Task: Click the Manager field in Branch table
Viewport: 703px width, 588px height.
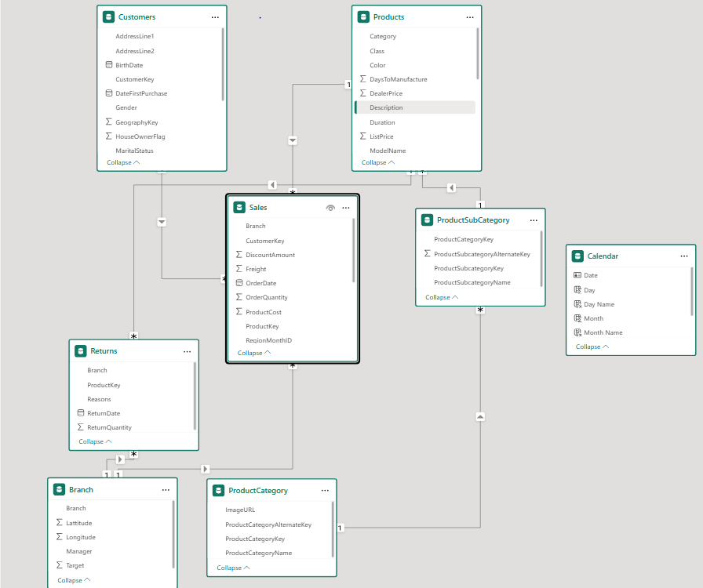Action: (78, 551)
